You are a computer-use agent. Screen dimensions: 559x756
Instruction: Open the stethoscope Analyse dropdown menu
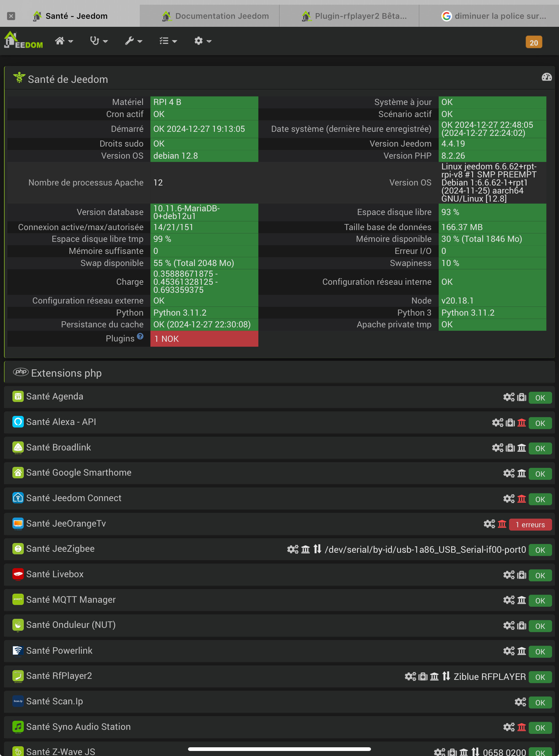[99, 41]
